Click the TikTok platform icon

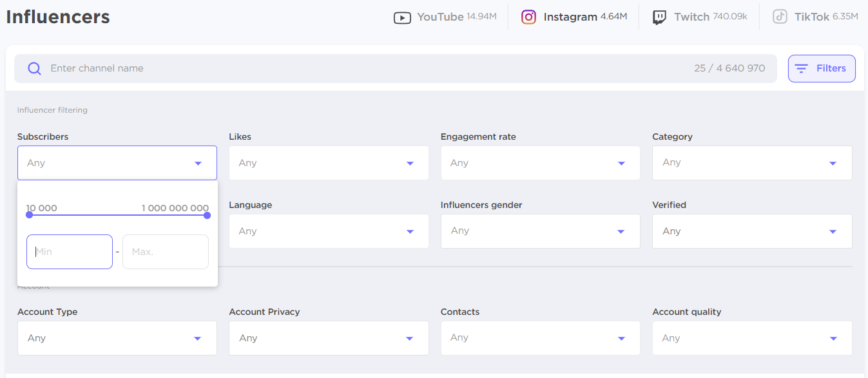(780, 17)
